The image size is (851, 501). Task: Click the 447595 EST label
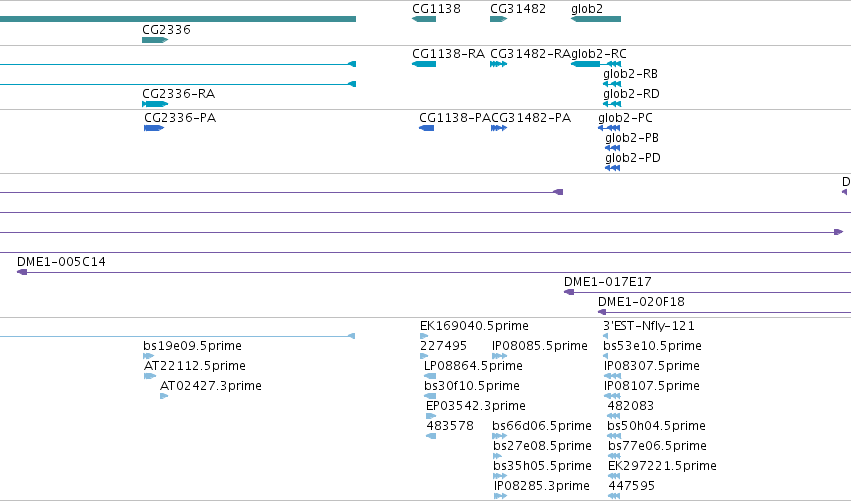[632, 485]
